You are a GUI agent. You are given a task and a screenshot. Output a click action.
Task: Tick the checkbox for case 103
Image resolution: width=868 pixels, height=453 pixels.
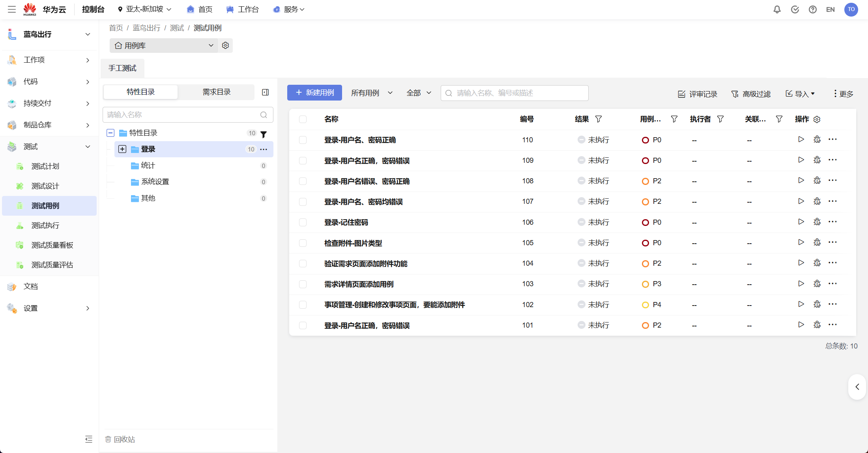(303, 284)
